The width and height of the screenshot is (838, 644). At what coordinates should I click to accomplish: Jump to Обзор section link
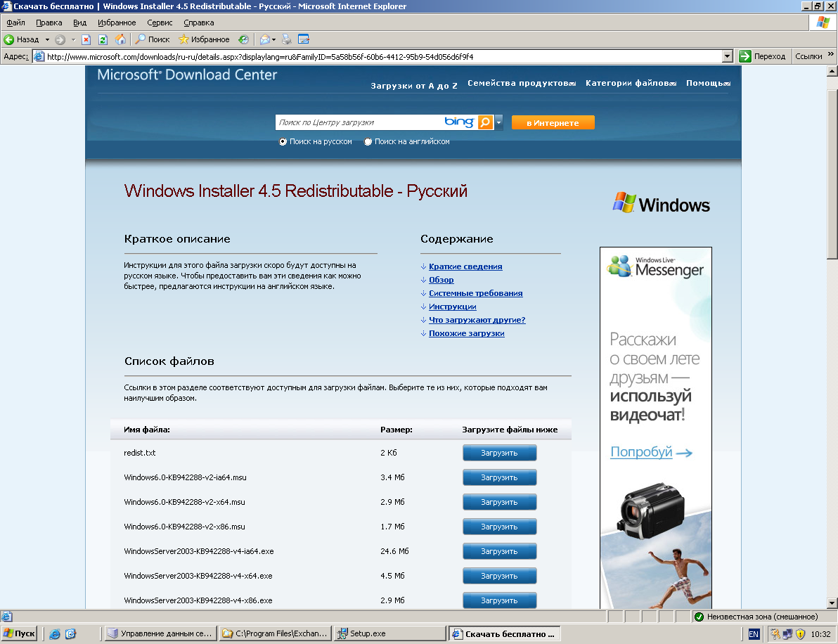tap(441, 280)
